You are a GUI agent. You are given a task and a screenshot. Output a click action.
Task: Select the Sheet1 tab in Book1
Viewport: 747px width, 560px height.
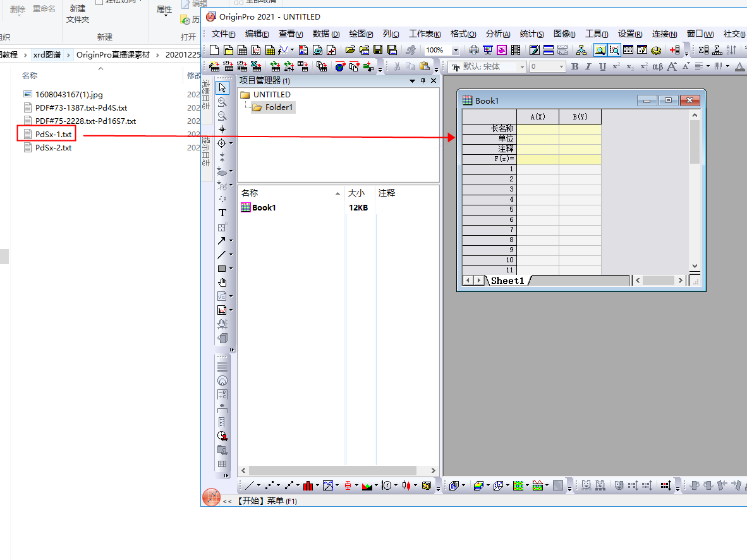(x=507, y=281)
